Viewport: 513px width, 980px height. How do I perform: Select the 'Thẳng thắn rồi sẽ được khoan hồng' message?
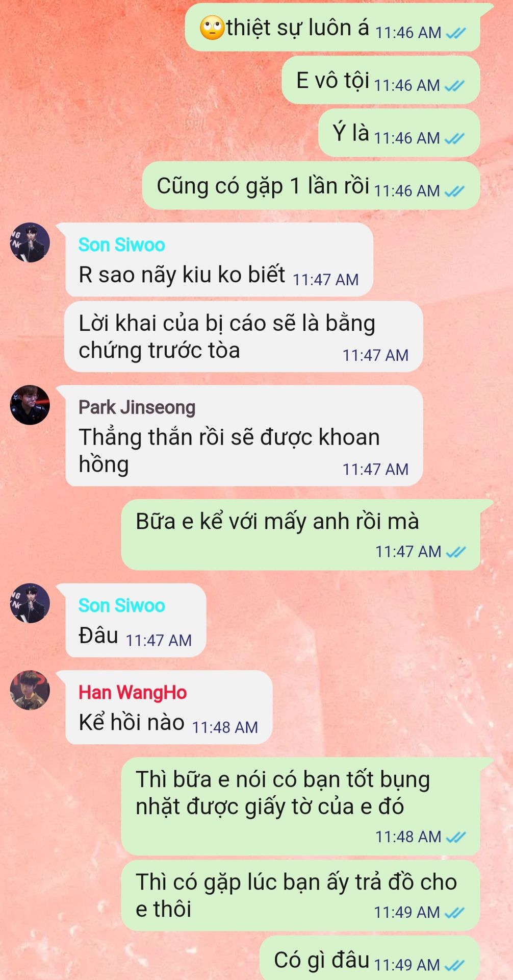244,436
